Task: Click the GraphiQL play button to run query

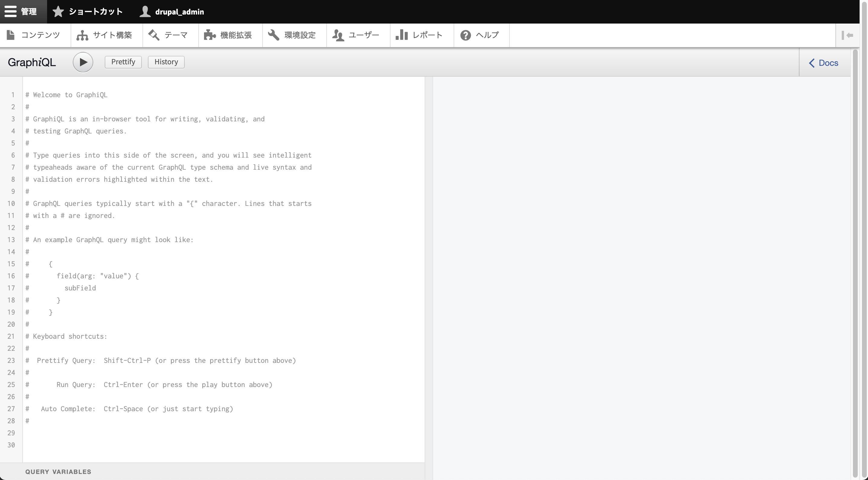Action: point(83,62)
